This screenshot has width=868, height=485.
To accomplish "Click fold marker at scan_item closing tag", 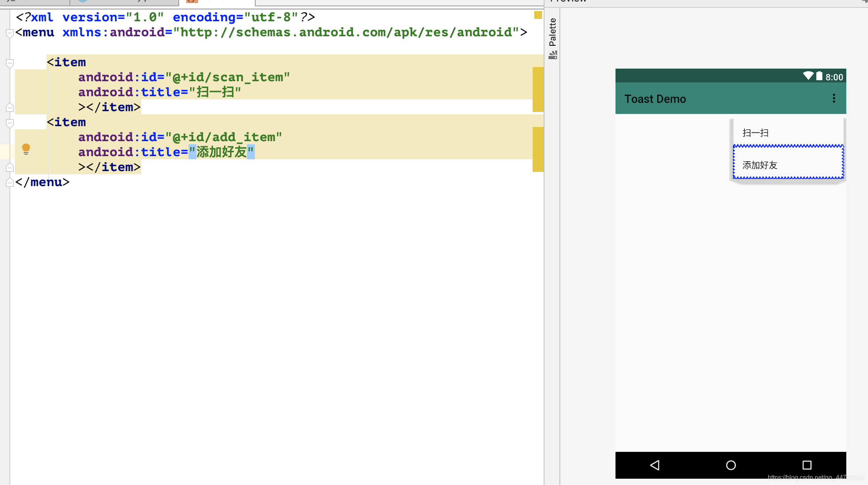I will tap(10, 107).
